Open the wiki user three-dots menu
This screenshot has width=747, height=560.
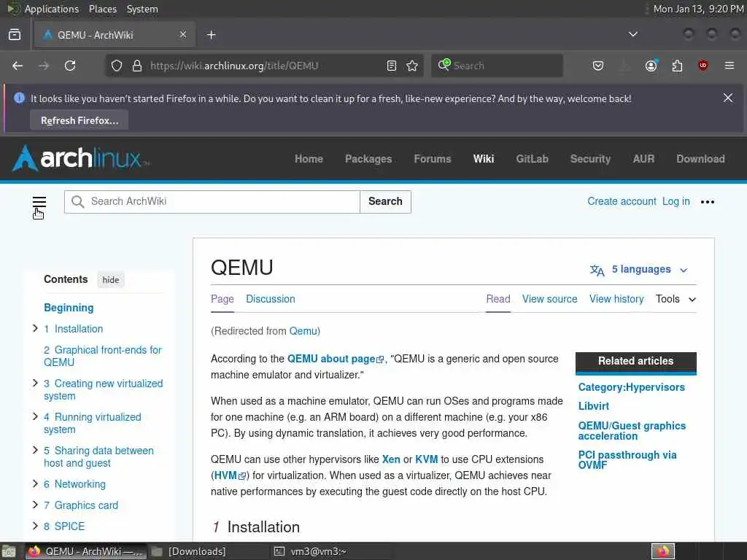[x=708, y=202]
